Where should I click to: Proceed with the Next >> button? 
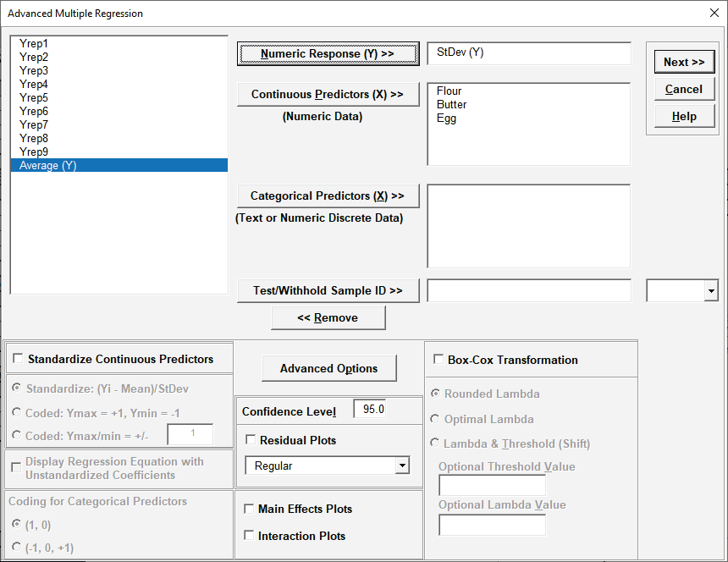[x=684, y=62]
